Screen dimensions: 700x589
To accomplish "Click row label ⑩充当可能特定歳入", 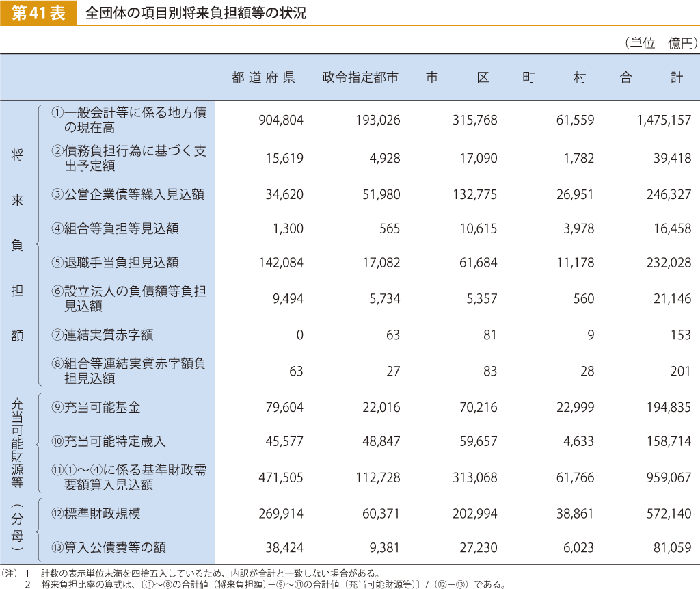I will click(x=109, y=441).
